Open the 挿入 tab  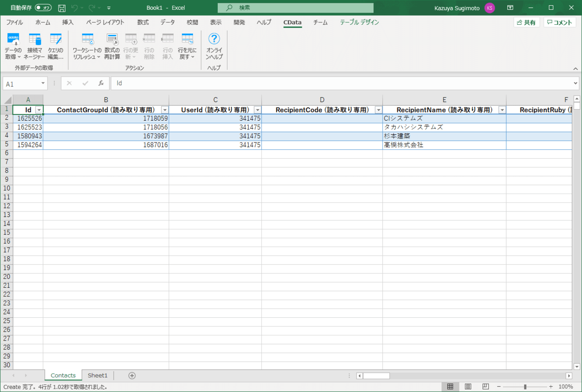point(68,22)
